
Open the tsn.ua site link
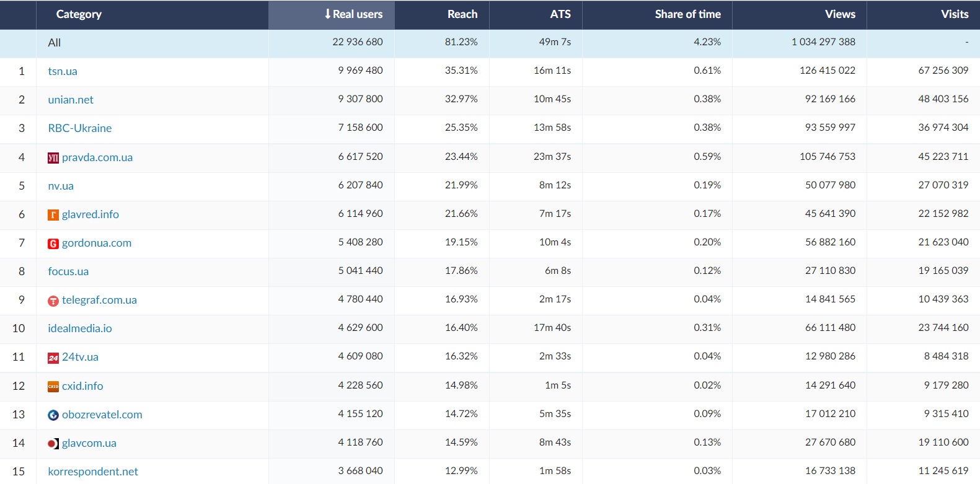[x=63, y=71]
